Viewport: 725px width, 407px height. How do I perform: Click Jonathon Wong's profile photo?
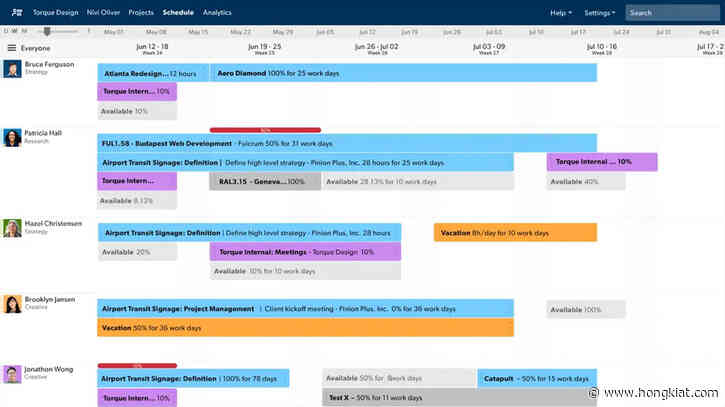coord(12,374)
